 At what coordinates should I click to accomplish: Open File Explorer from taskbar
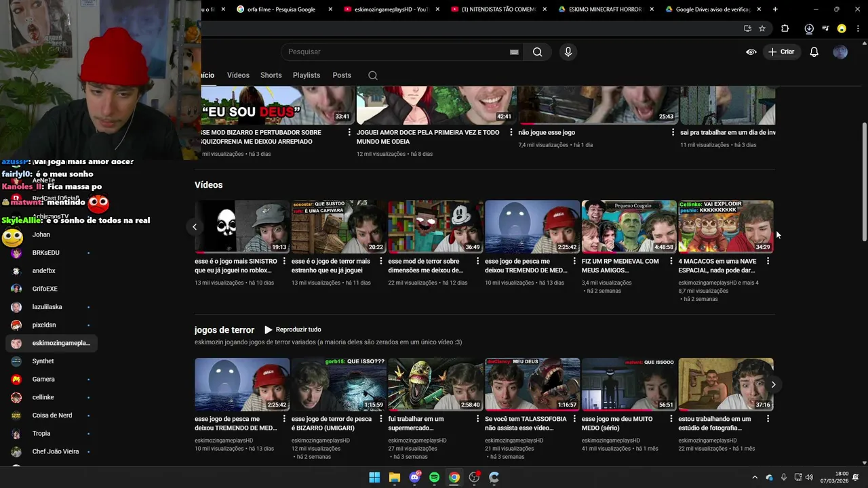click(x=395, y=477)
